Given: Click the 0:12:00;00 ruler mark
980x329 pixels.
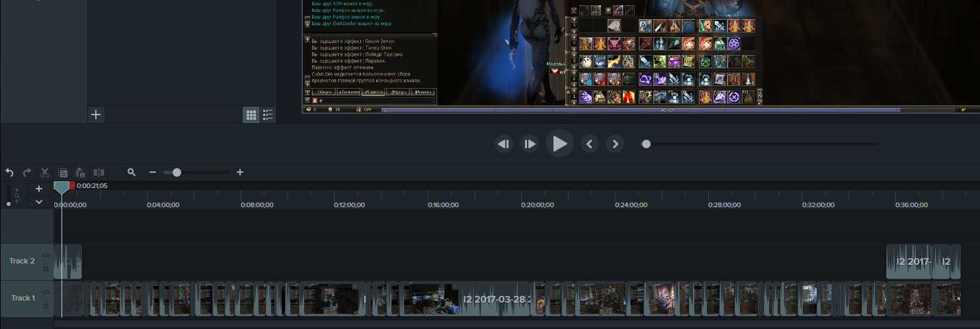Looking at the screenshot, I should point(349,205).
